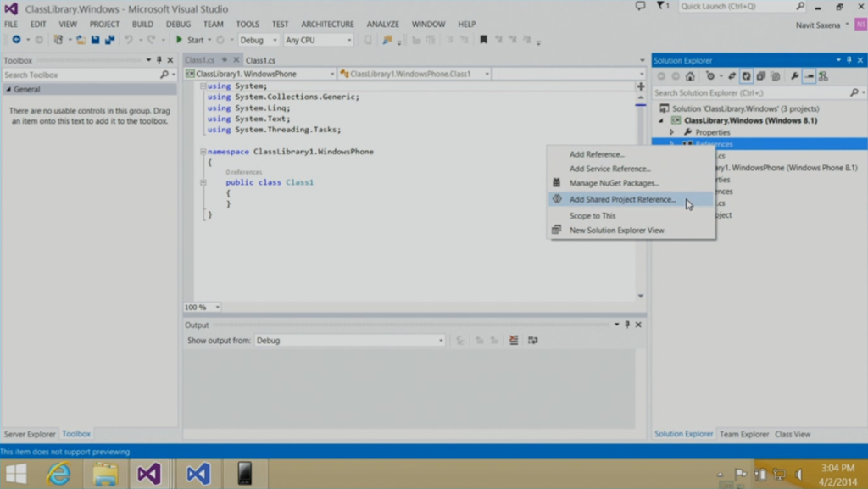Screen dimensions: 868x489
Task: Click the Find in Files toolbar icon
Action: pos(387,39)
